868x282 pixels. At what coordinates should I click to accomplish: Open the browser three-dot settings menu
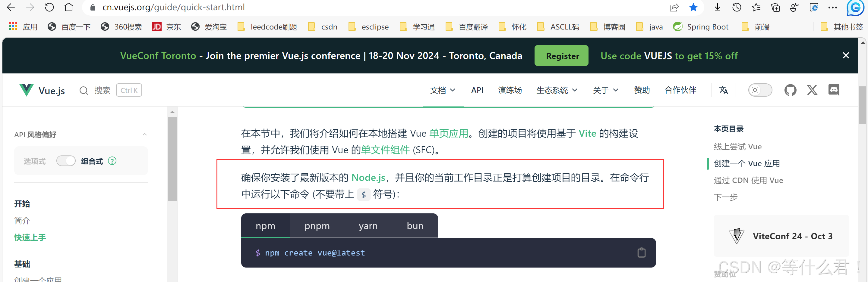(833, 8)
